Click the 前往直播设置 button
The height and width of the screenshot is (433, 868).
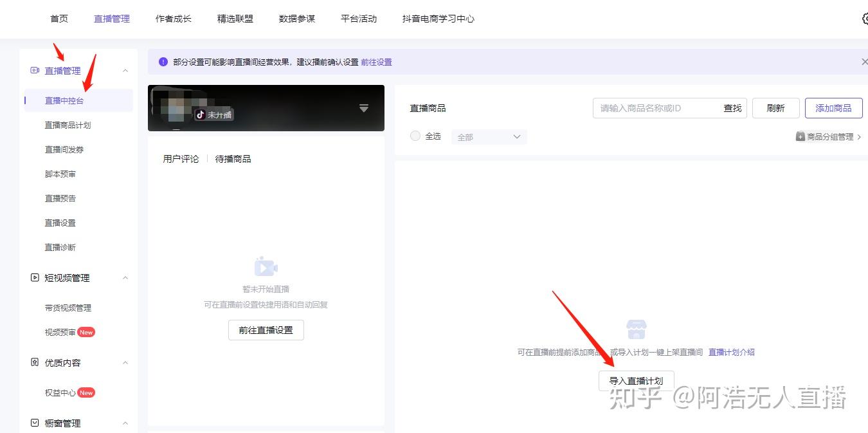pos(266,330)
